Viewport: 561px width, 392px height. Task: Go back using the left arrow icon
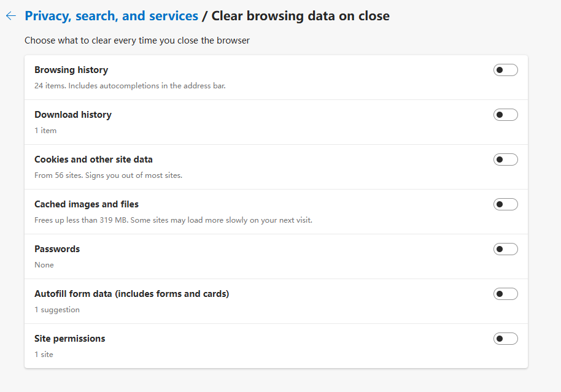pos(11,16)
